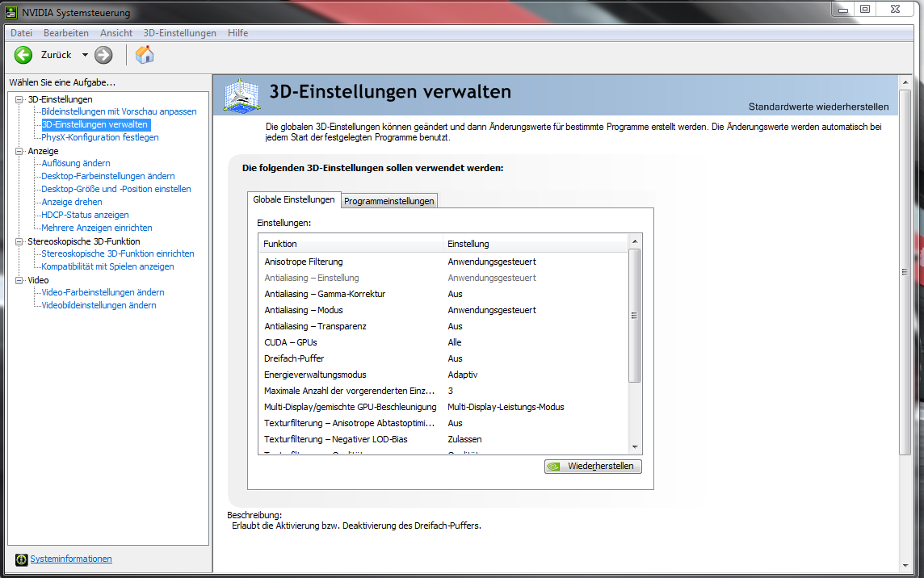Open the home icon in toolbar
Viewport: 924px width, 578px height.
145,55
